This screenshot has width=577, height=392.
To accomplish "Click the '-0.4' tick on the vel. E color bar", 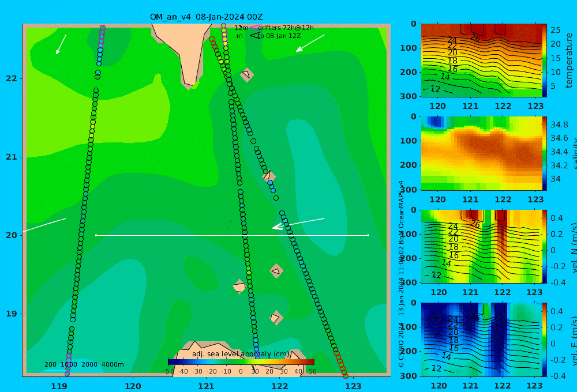I will 557,375.
